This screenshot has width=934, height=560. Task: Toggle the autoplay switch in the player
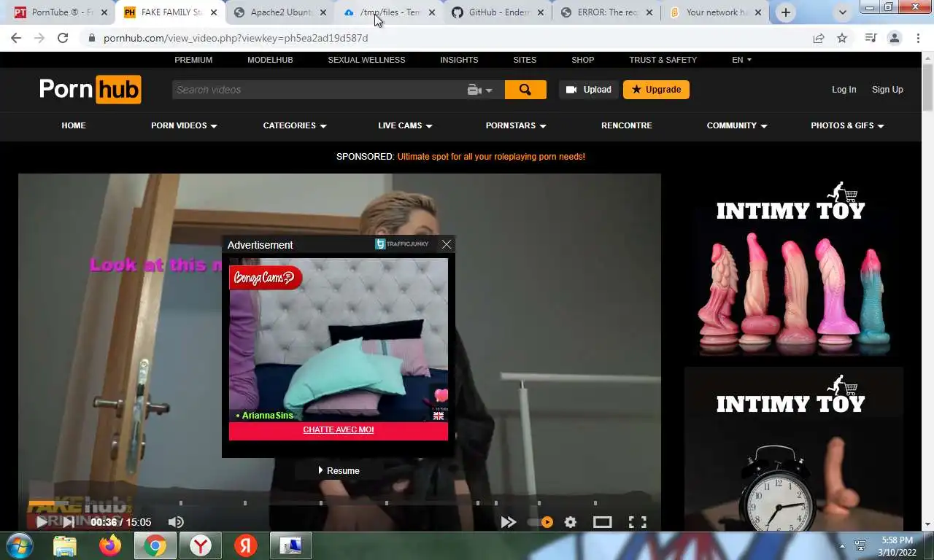point(541,522)
